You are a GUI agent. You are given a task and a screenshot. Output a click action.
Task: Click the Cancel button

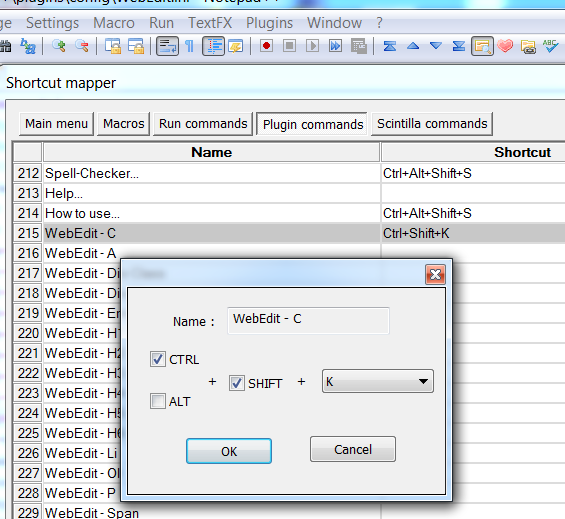click(353, 449)
